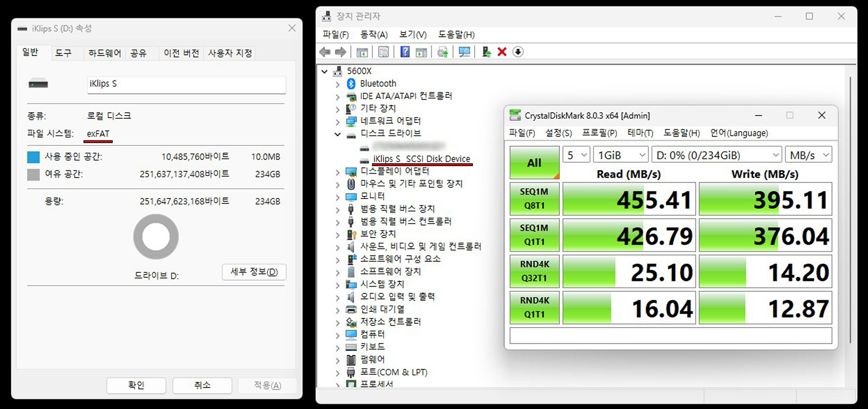Click the blue Help question mark icon
The height and width of the screenshot is (409, 868).
click(x=405, y=52)
